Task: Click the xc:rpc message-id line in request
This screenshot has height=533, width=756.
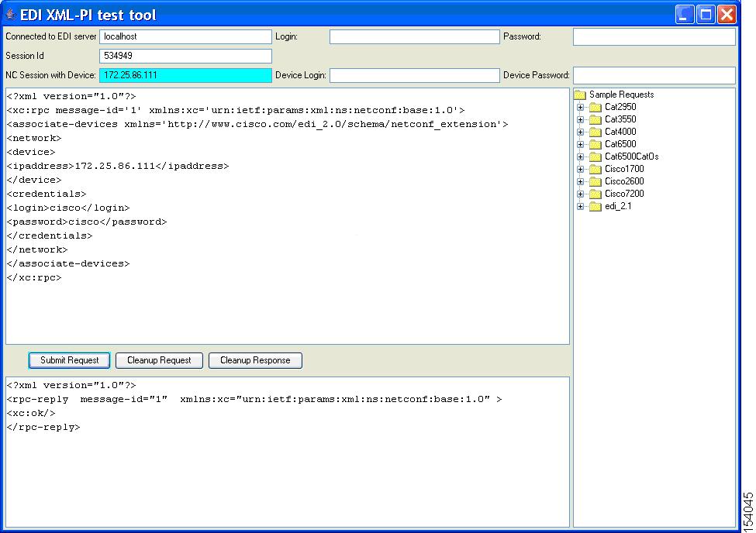Action: (236, 110)
